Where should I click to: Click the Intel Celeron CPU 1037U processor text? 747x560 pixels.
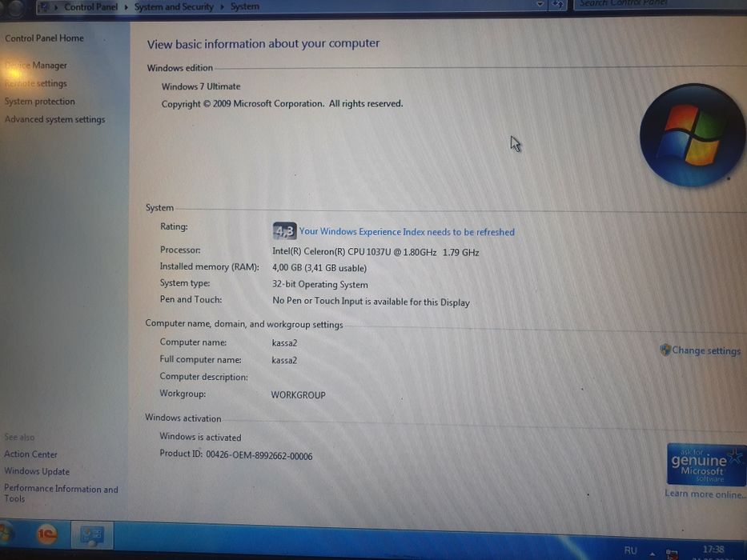pos(376,252)
